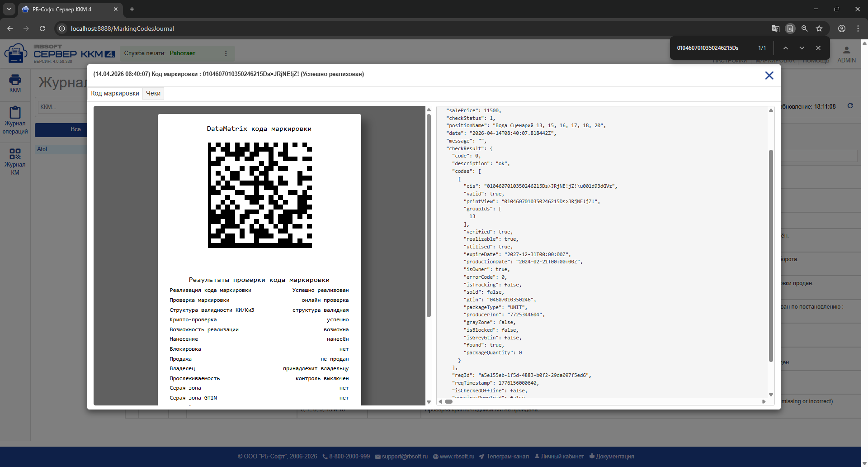This screenshot has height=467, width=868.
Task: Open the print service three-dot menu
Action: coord(226,53)
